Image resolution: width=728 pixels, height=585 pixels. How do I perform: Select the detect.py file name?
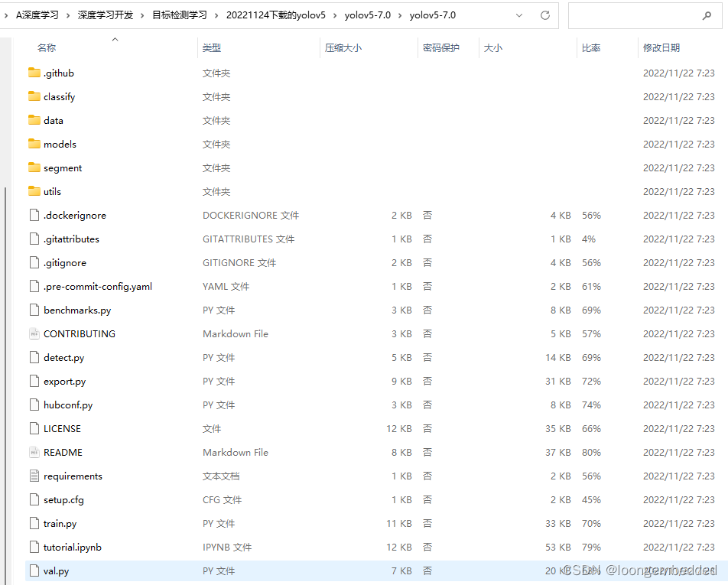point(64,358)
